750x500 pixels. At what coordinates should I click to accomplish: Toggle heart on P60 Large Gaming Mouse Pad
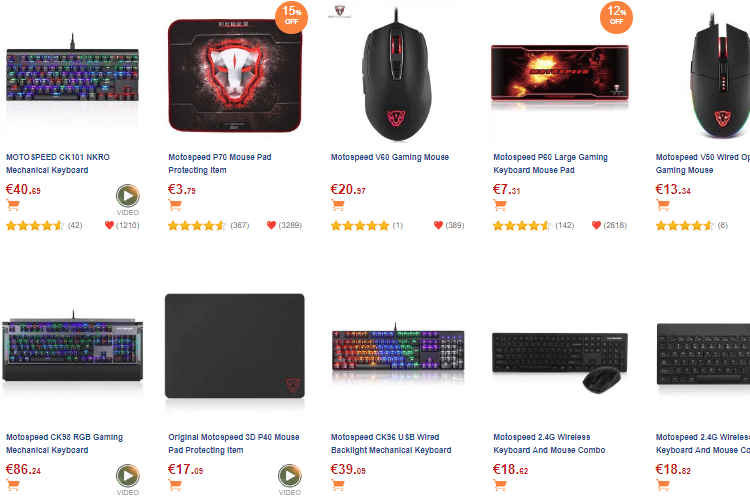pyautogui.click(x=596, y=225)
